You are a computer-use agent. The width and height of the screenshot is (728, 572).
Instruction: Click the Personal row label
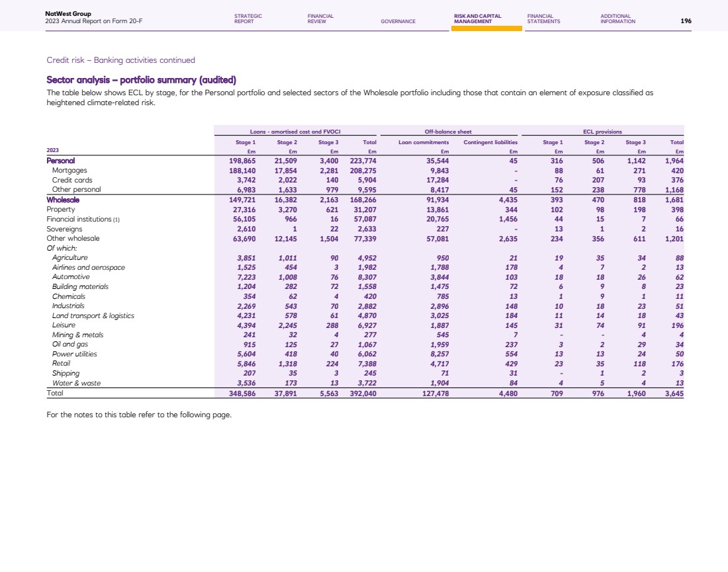[x=60, y=161]
